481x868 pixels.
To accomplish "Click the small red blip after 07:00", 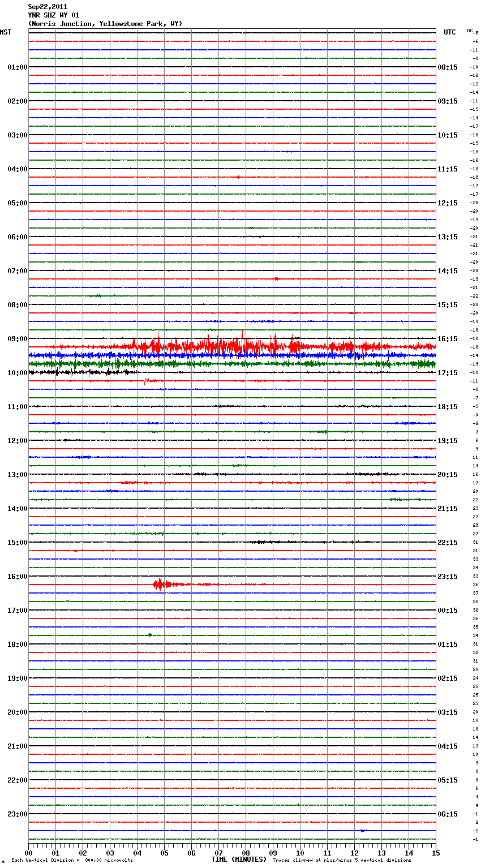I will tap(276, 279).
